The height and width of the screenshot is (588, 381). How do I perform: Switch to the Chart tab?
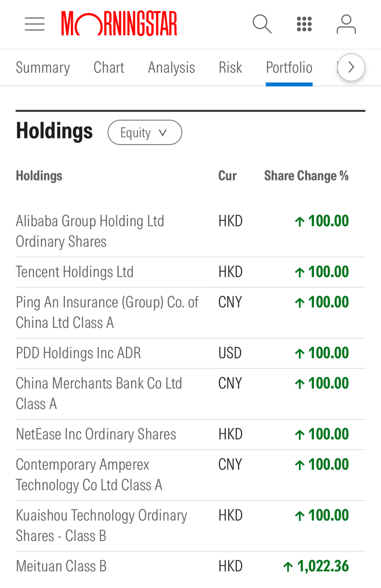coord(109,67)
